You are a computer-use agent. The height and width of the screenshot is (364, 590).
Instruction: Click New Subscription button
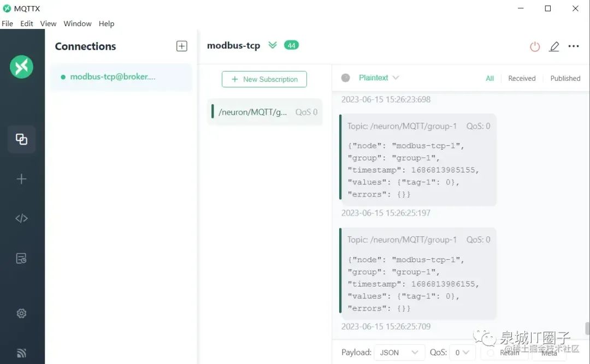pyautogui.click(x=264, y=79)
